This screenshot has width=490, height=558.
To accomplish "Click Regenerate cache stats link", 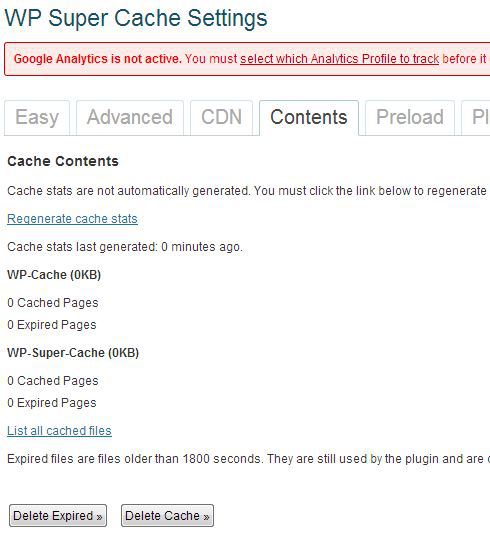I will click(72, 219).
